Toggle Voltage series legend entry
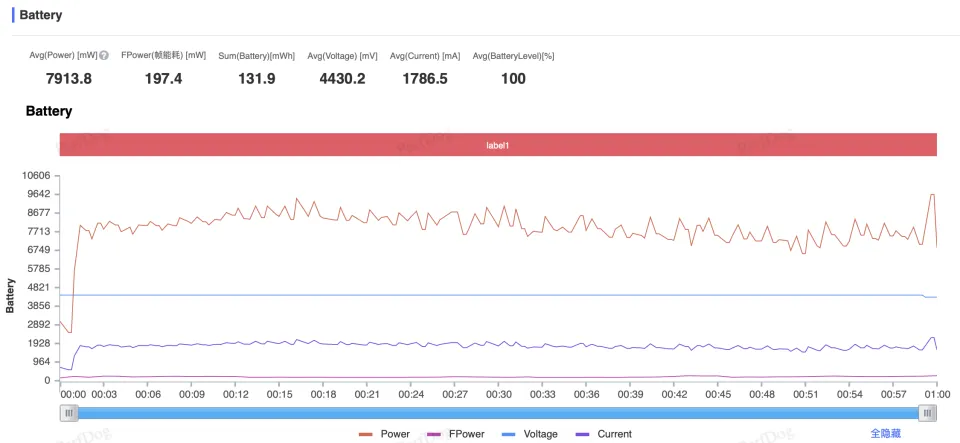Screen dimensions: 960x443 coord(531,434)
